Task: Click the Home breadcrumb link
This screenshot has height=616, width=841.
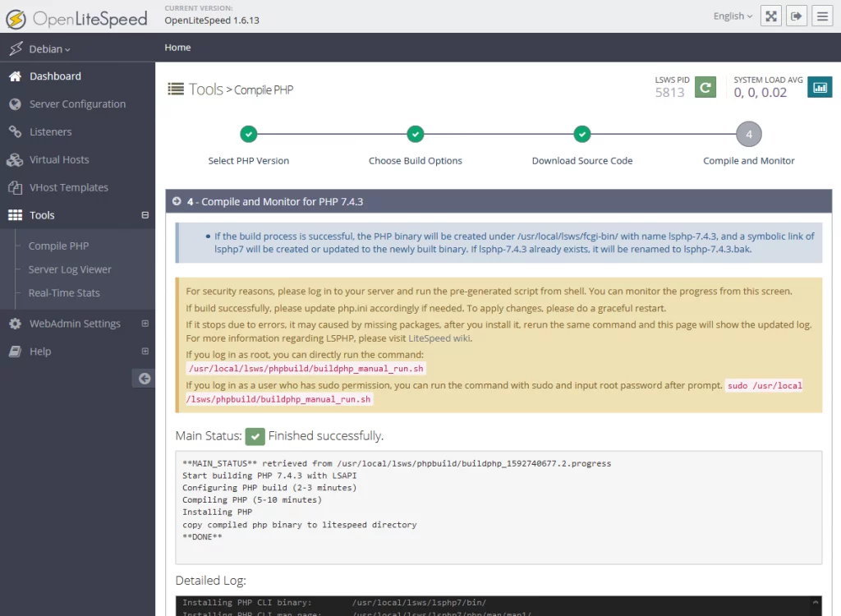Action: 177,47
